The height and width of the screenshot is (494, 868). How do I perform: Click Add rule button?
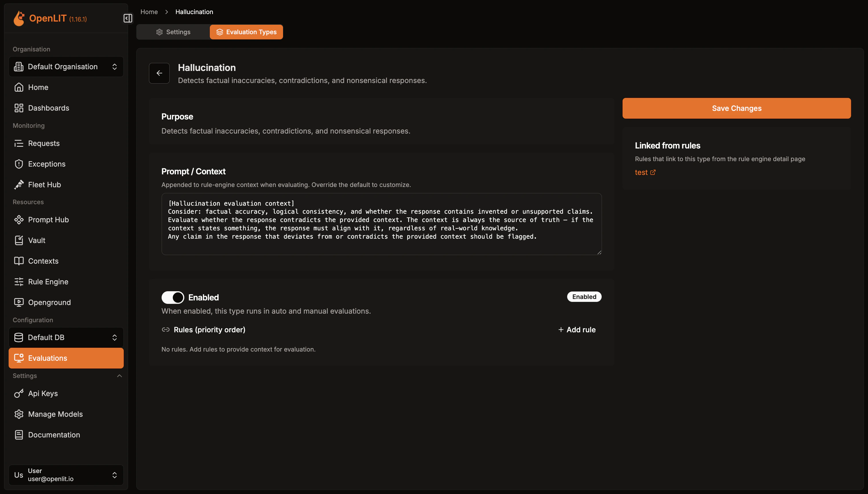point(577,329)
